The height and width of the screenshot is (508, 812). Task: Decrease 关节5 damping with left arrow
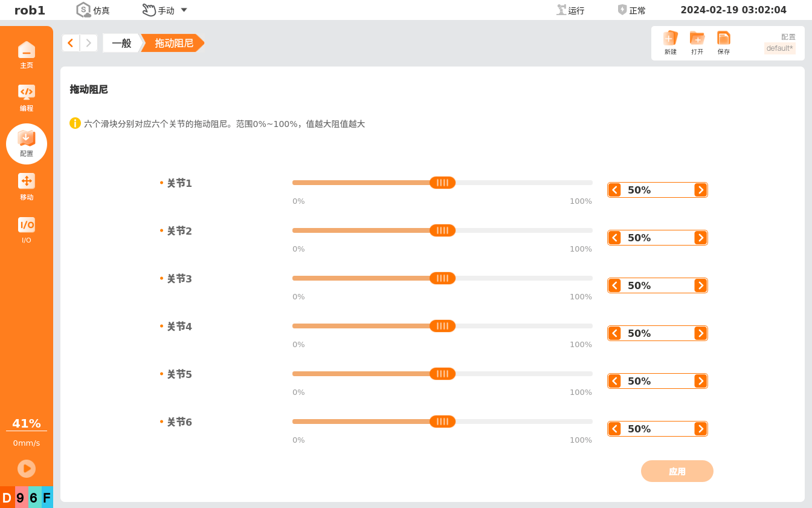click(x=614, y=381)
